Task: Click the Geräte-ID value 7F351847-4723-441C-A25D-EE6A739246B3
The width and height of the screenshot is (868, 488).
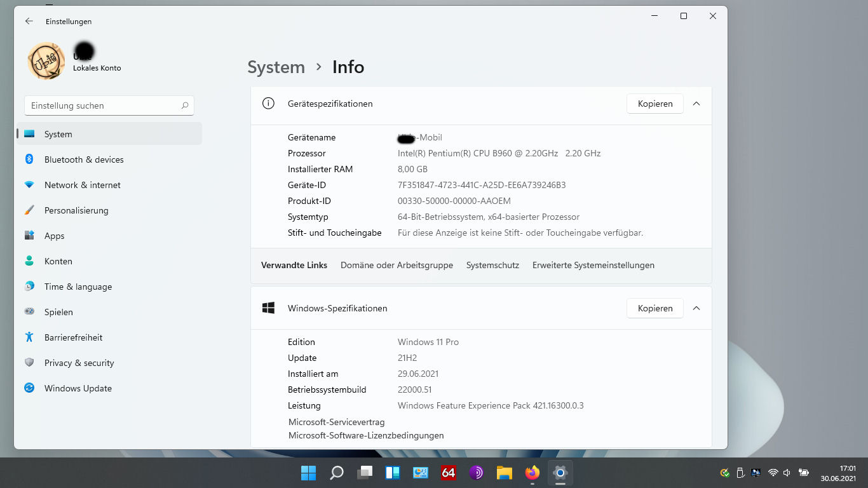Action: [482, 185]
